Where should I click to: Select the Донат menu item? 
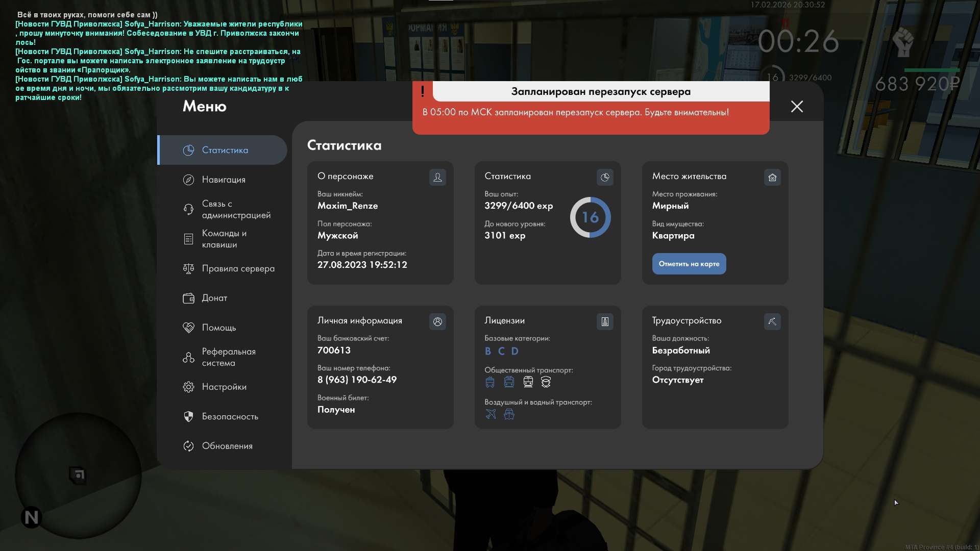[214, 298]
